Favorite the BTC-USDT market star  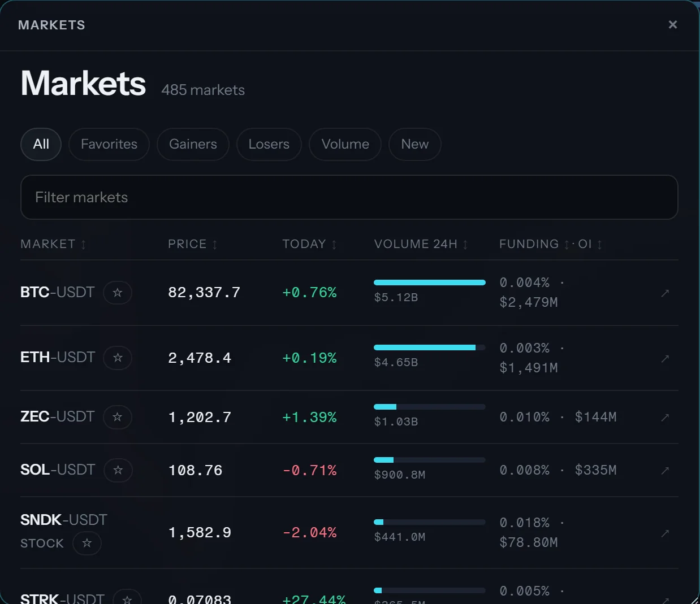[118, 293]
